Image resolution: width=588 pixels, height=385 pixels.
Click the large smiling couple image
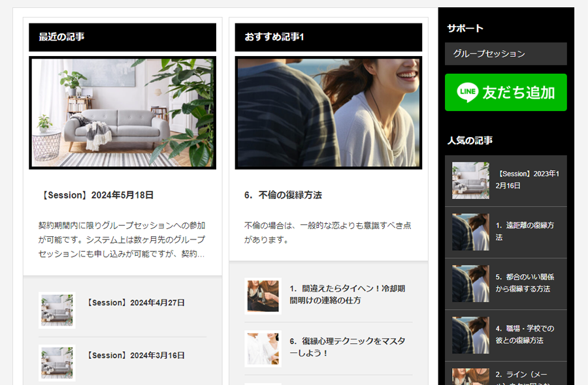[x=329, y=113]
